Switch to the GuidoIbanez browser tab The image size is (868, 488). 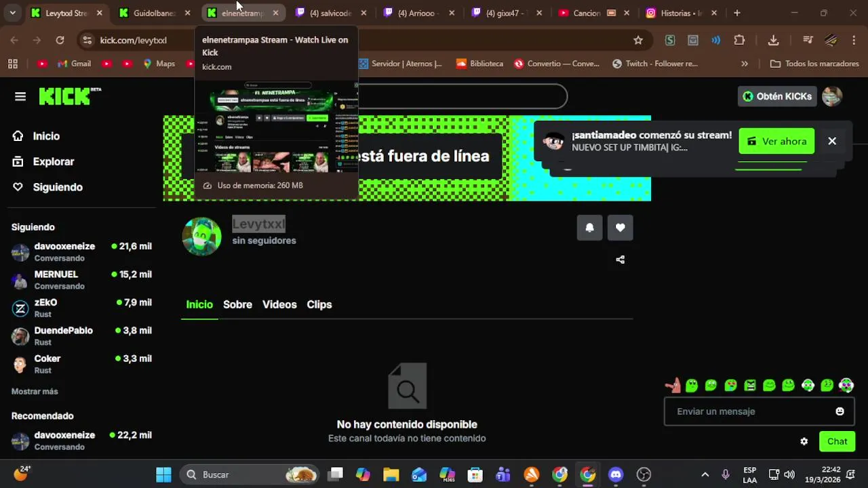(154, 13)
